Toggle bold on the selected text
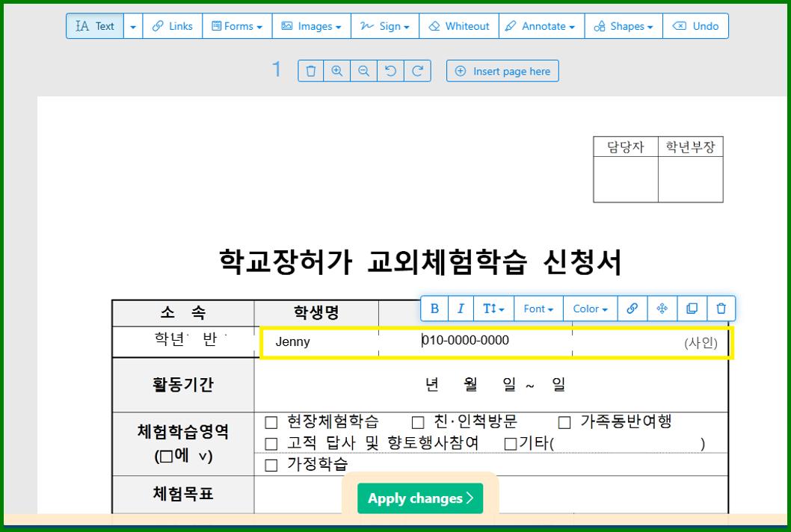 coord(434,308)
